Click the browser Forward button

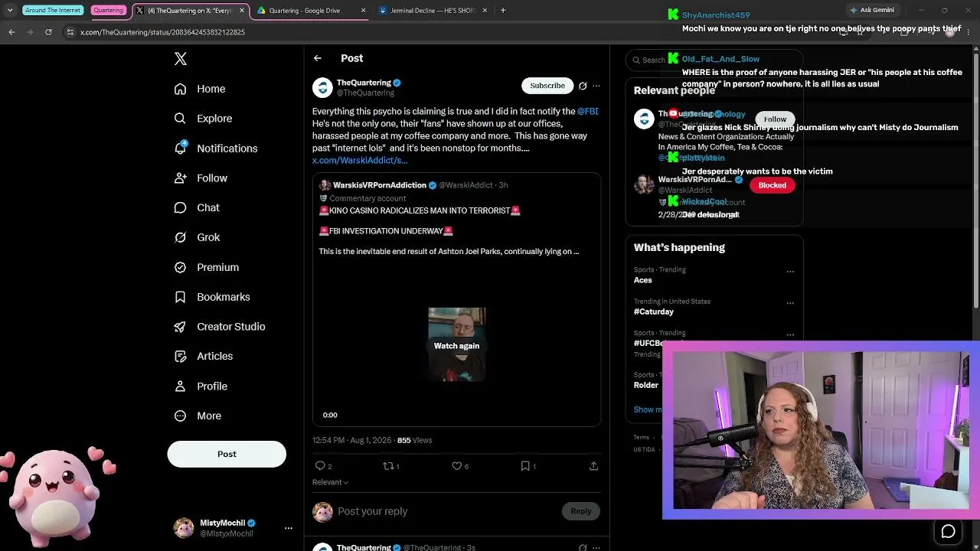(30, 32)
